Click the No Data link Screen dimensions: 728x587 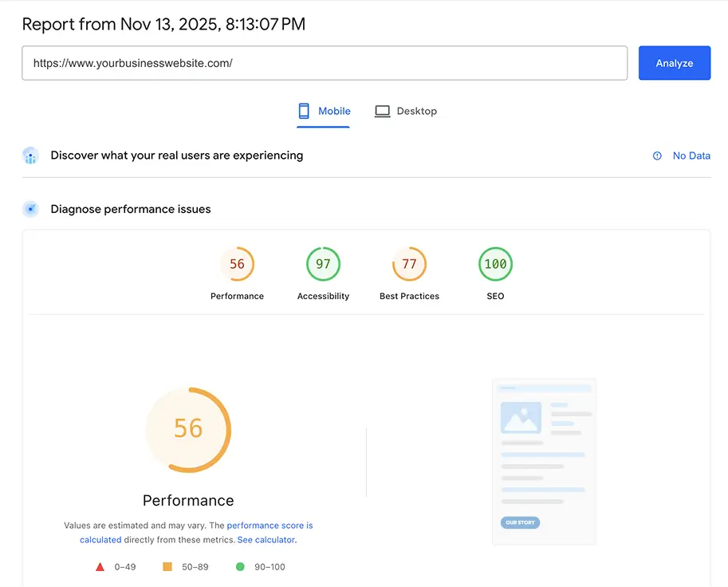pos(691,156)
